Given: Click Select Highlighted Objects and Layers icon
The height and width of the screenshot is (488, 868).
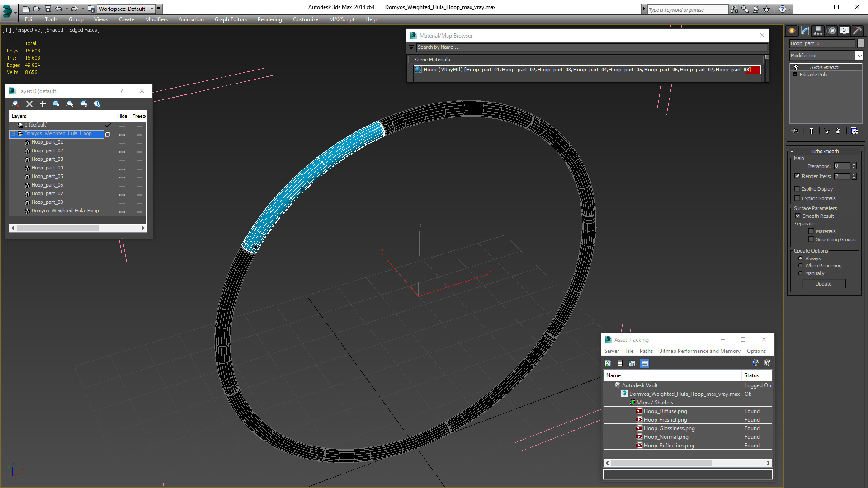Looking at the screenshot, I should tap(57, 104).
